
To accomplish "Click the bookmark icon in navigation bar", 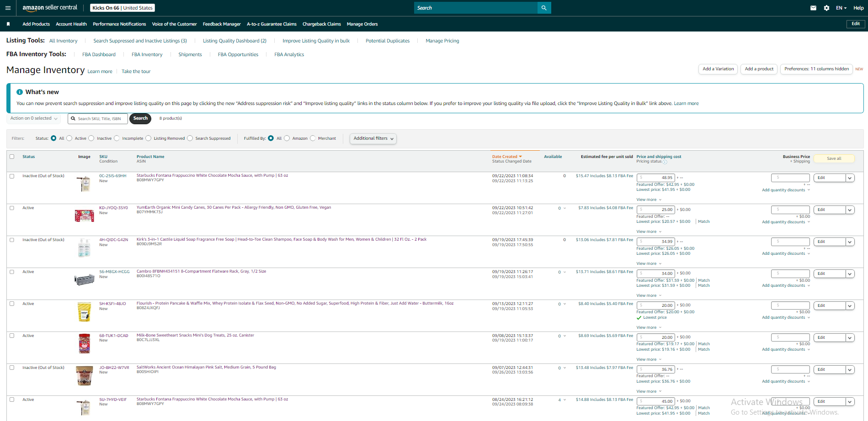I will point(8,24).
